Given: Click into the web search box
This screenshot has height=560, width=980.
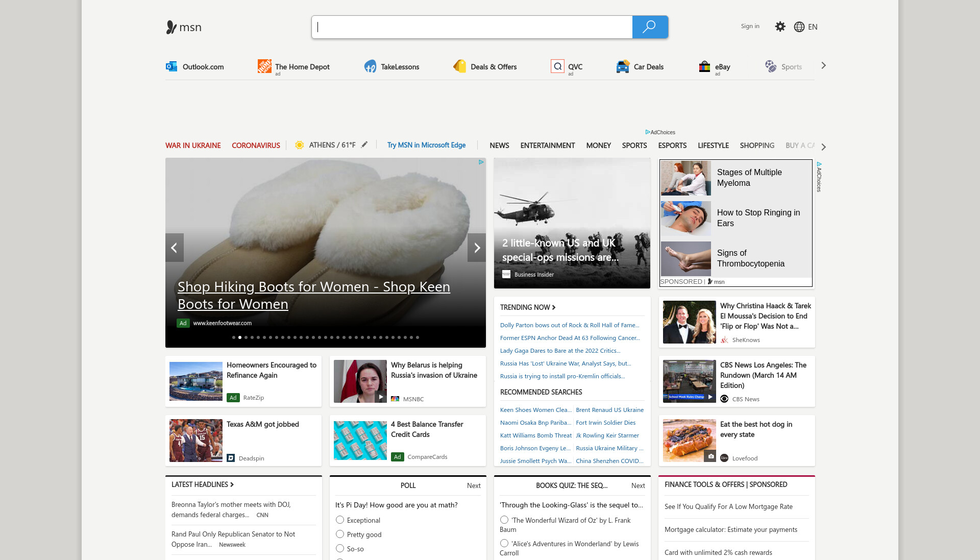Looking at the screenshot, I should 472,27.
